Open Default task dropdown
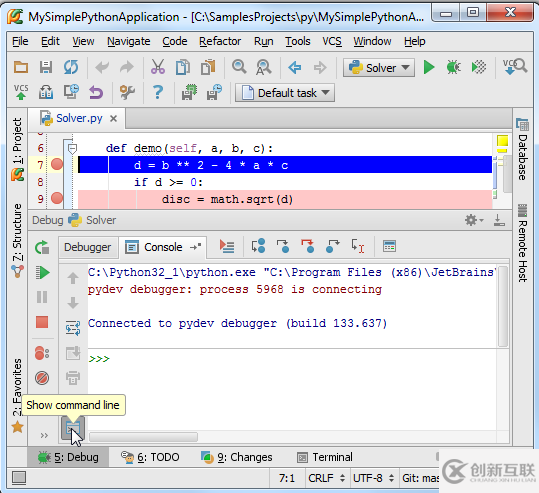Screen dimensions: 539x493 coord(285,92)
